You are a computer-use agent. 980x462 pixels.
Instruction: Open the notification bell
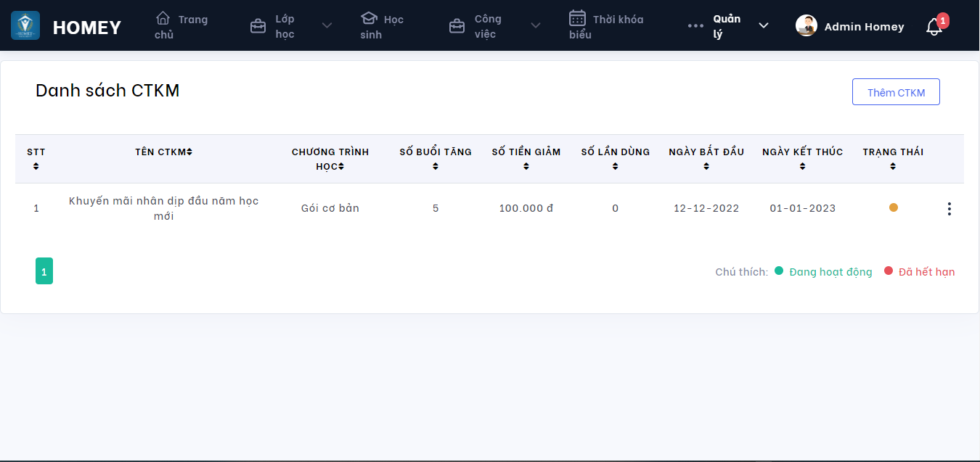pos(934,28)
